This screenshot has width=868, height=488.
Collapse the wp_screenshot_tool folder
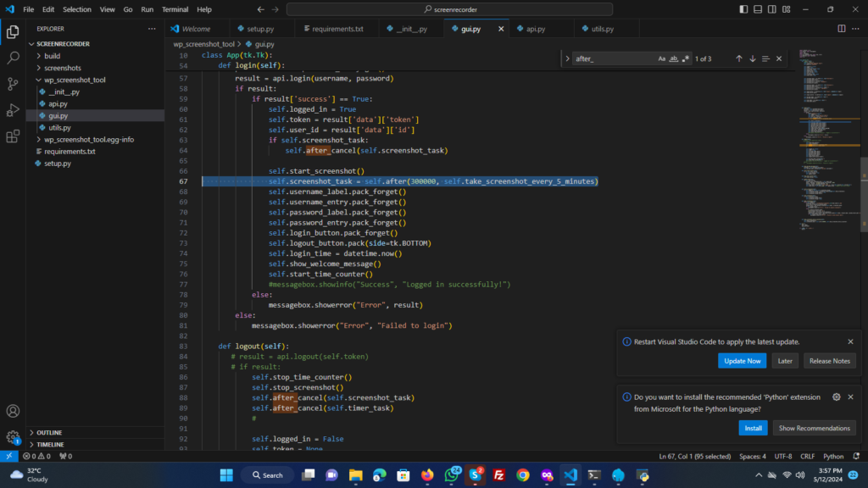tap(74, 80)
